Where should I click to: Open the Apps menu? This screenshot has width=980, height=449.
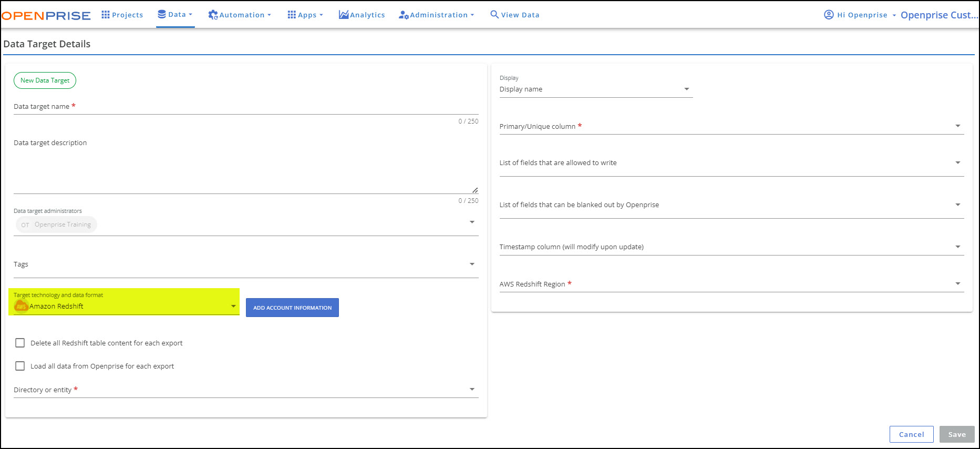point(305,15)
